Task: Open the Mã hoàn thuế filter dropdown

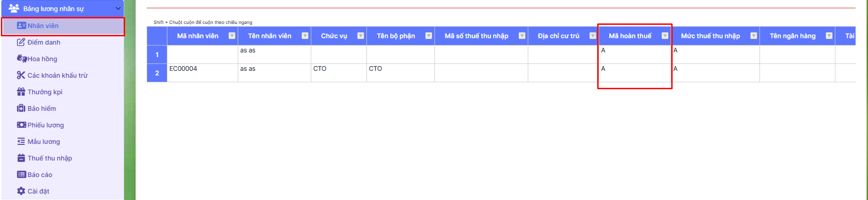Action: click(x=665, y=36)
